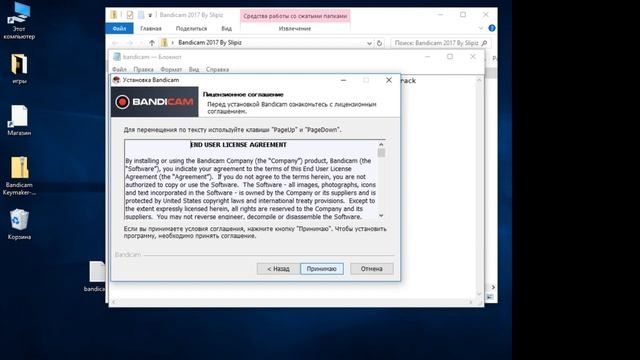Select the bandicam file icon on the desktop
The image size is (640, 360).
pyautogui.click(x=97, y=276)
